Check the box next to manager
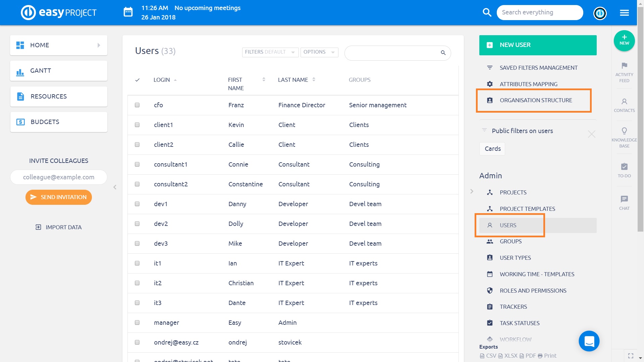Image resolution: width=644 pixels, height=362 pixels. [137, 323]
